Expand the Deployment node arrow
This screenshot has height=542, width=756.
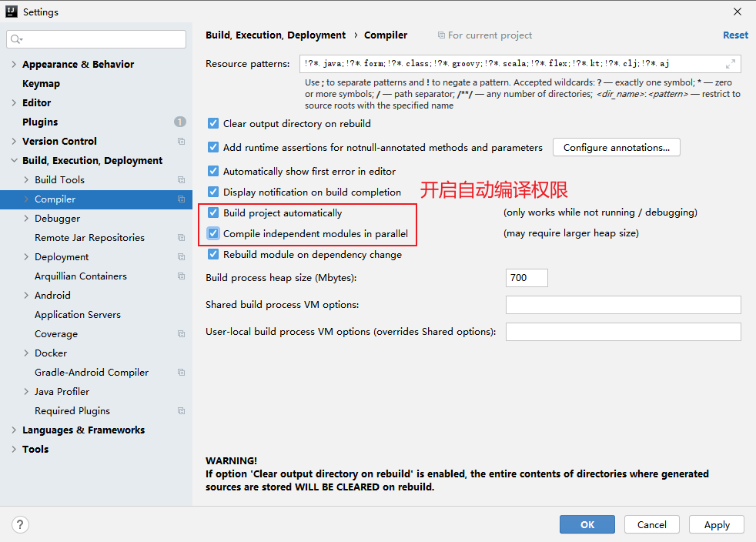[x=26, y=257]
